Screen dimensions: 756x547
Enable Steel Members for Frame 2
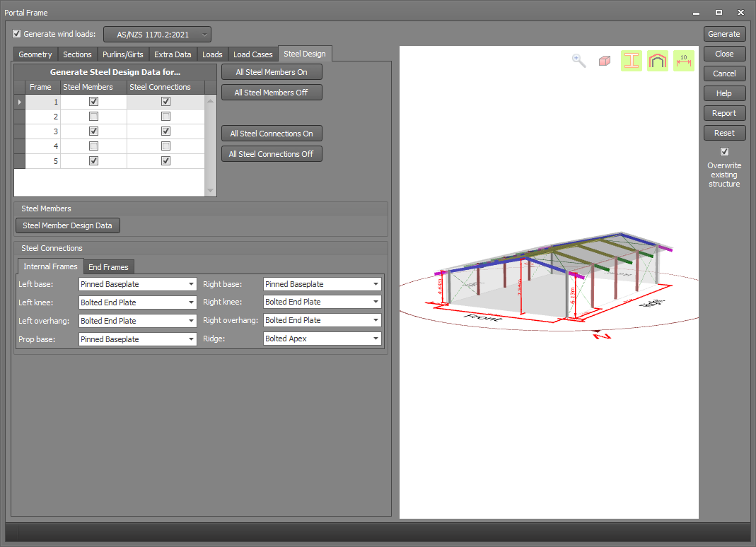93,117
